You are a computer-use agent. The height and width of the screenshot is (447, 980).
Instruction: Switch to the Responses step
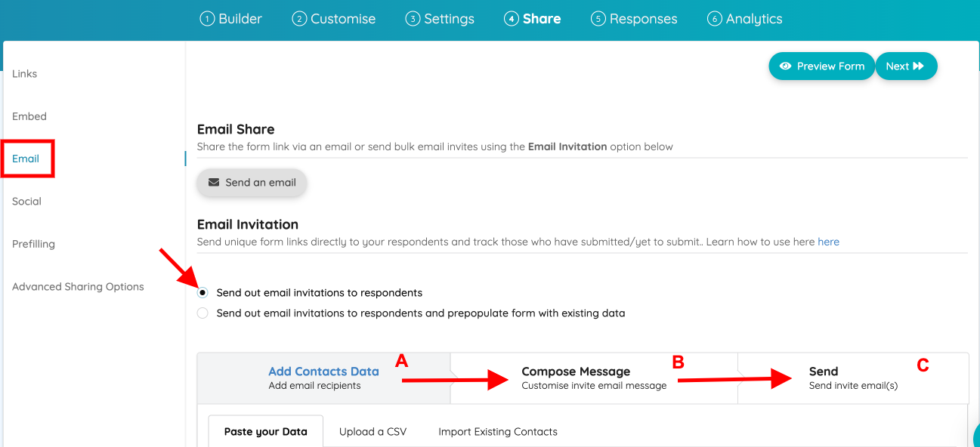(634, 19)
